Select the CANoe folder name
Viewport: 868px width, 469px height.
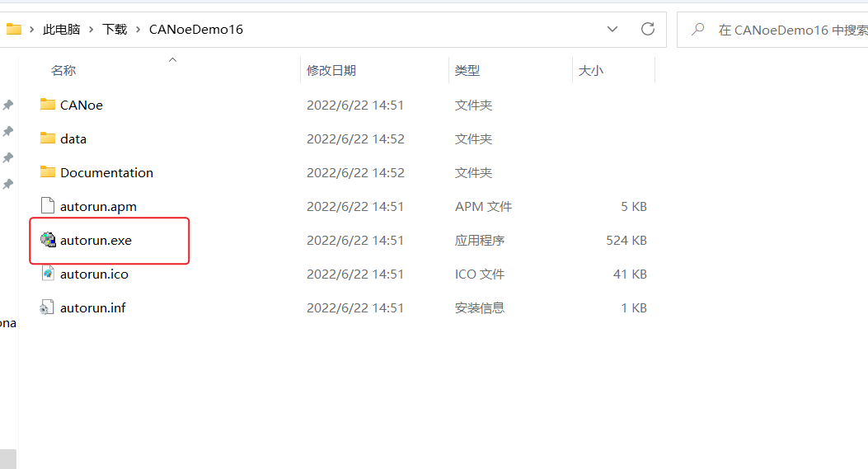[x=82, y=106]
